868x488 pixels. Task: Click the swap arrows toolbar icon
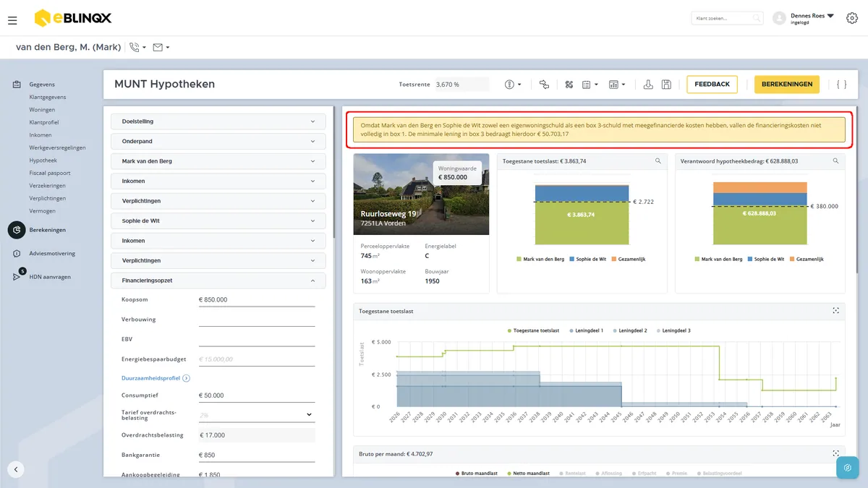544,85
